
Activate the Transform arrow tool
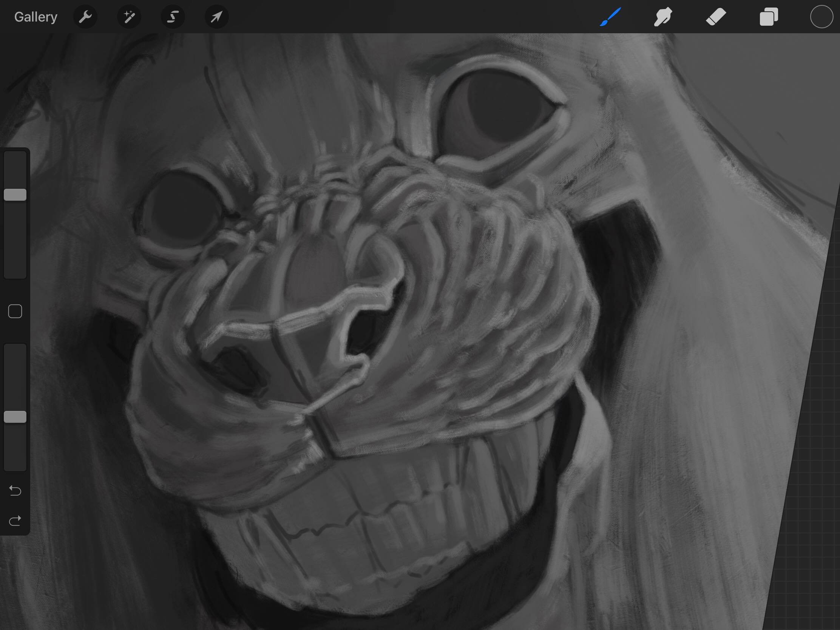point(216,17)
